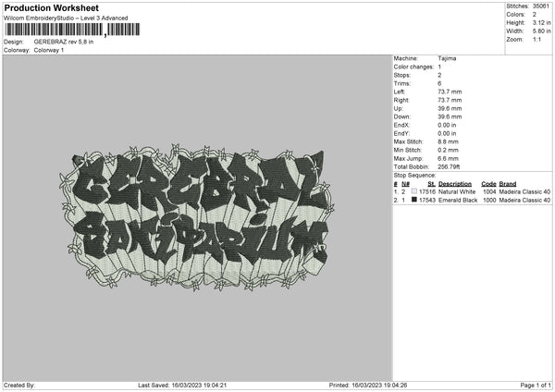
Task: Click the Description column header
Action: [455, 184]
